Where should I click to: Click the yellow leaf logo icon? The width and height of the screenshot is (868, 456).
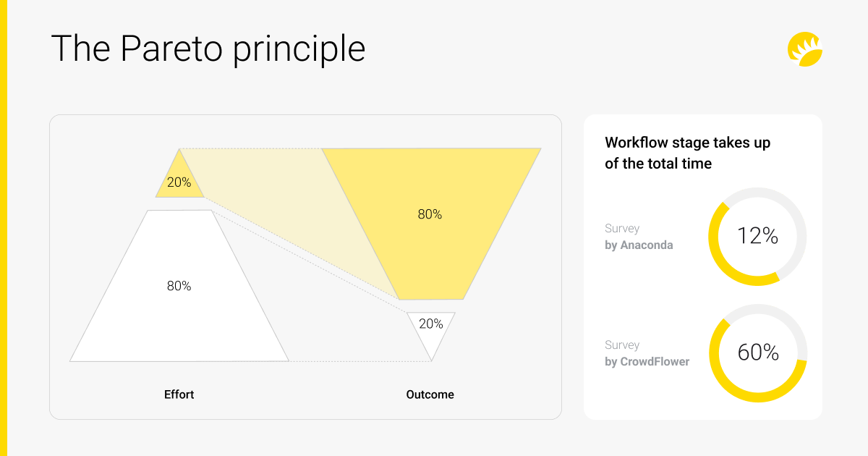[805, 49]
